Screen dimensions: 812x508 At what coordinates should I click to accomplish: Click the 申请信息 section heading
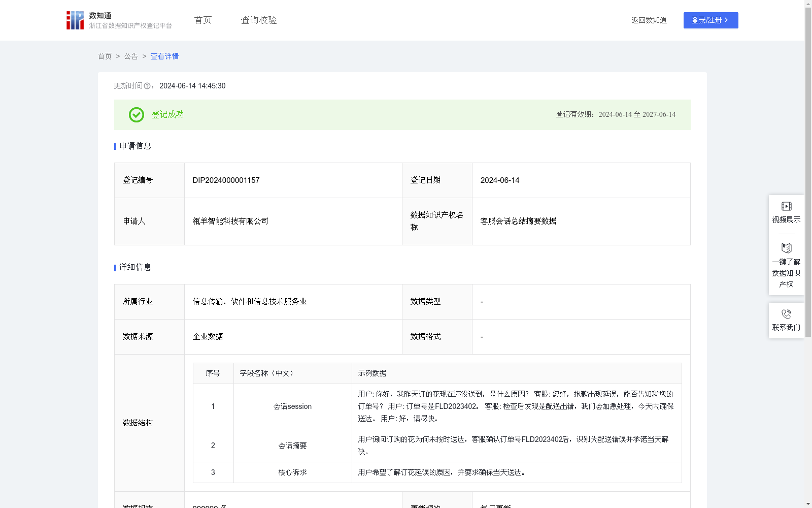click(135, 146)
